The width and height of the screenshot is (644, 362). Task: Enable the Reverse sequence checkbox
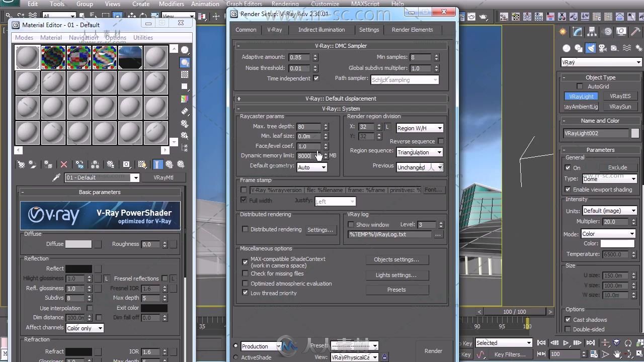tap(441, 141)
